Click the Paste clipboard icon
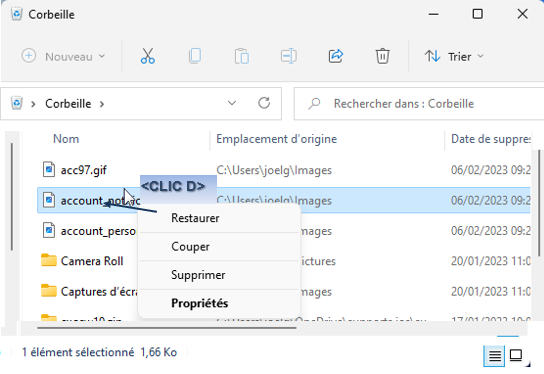Screen dimensions: 544x374 [x=241, y=56]
